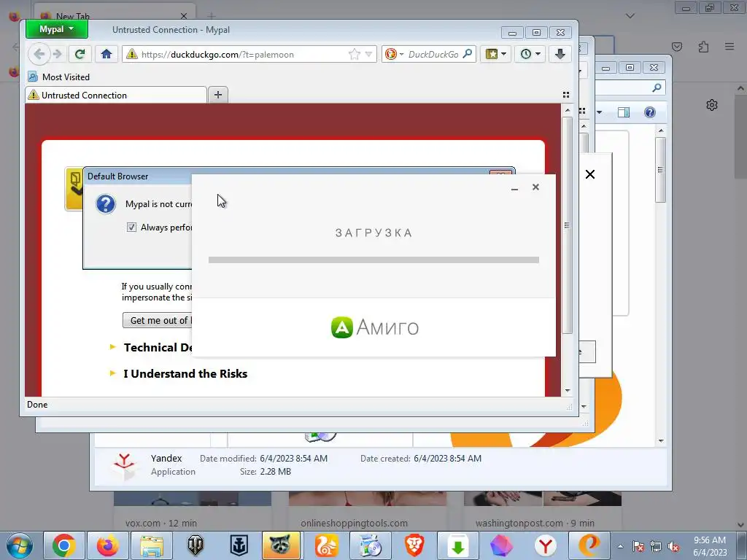Open Yandex browser from the taskbar
This screenshot has width=747, height=560.
(546, 545)
